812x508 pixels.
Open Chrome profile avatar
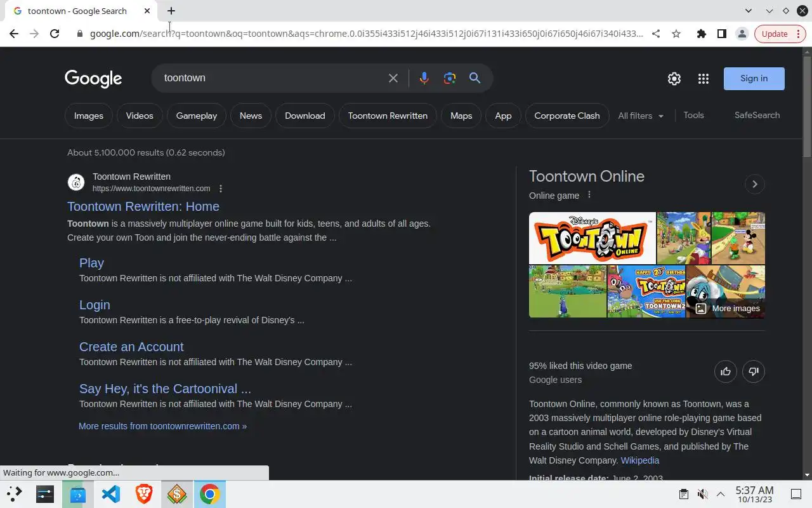(742, 34)
